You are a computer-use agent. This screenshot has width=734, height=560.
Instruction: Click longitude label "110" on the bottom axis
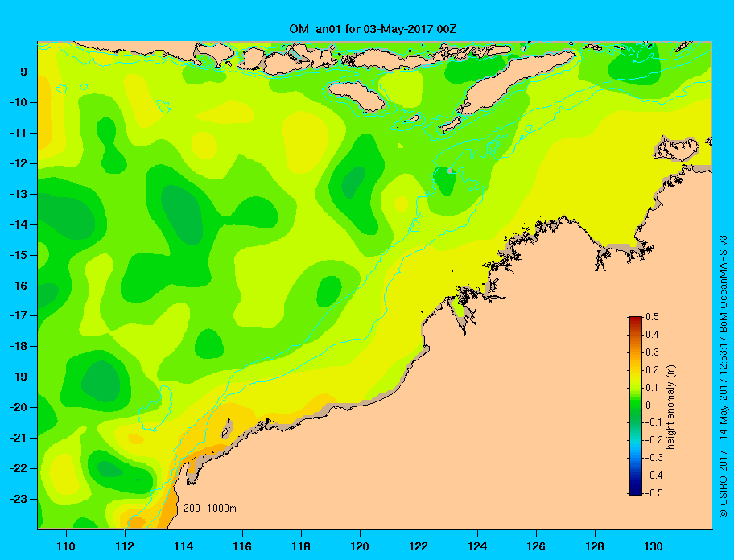click(x=66, y=546)
